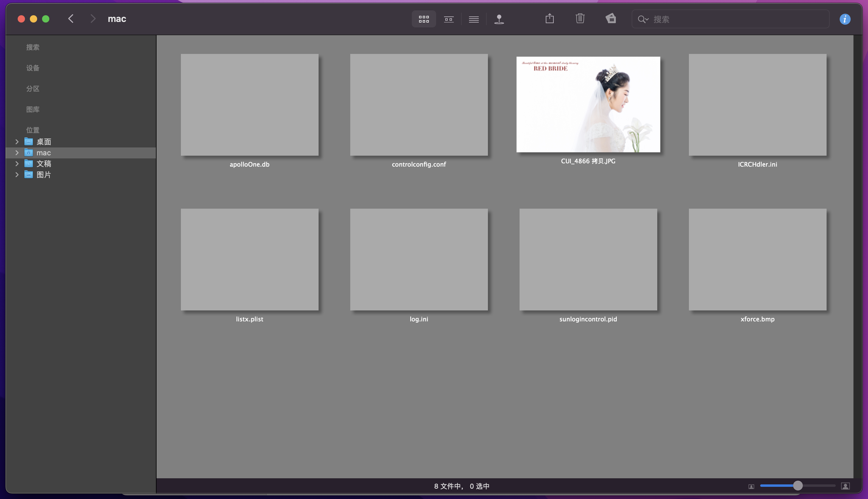Click in the 搜索 search field
868x499 pixels.
[x=736, y=19]
